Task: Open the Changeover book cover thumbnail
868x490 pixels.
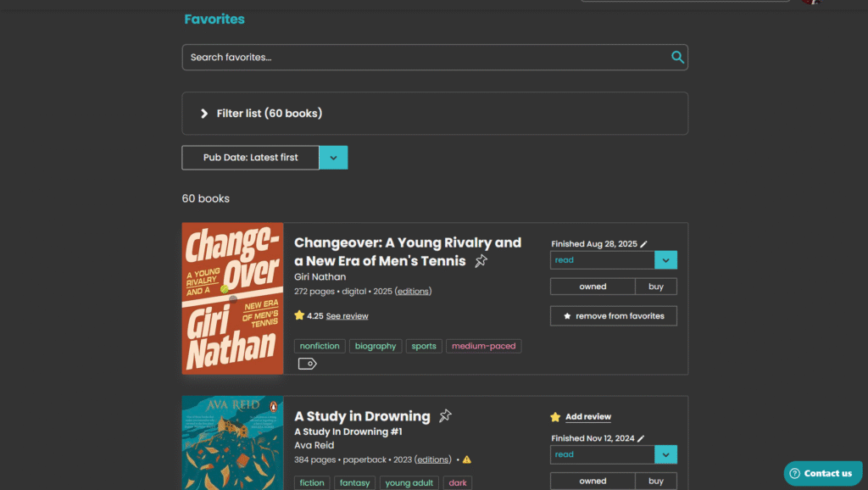Action: tap(232, 298)
